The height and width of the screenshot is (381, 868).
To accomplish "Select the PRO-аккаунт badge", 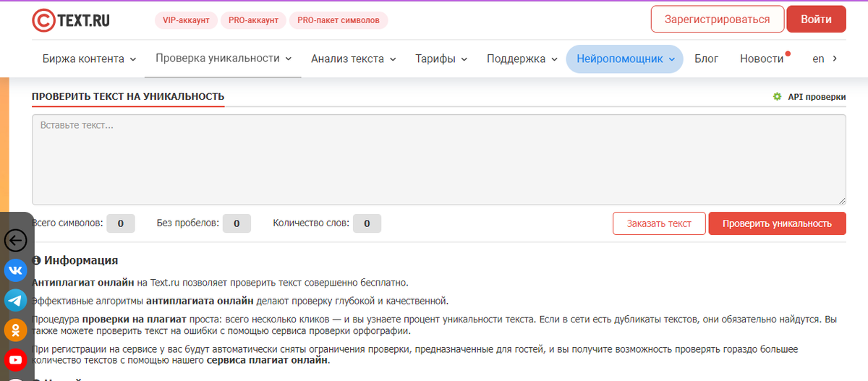I will click(x=253, y=20).
